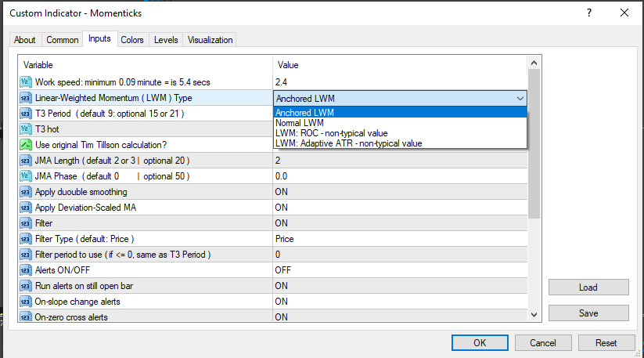Select LWM: Adaptive ATR option
Viewport: 644px width, 358px height.
(x=349, y=143)
